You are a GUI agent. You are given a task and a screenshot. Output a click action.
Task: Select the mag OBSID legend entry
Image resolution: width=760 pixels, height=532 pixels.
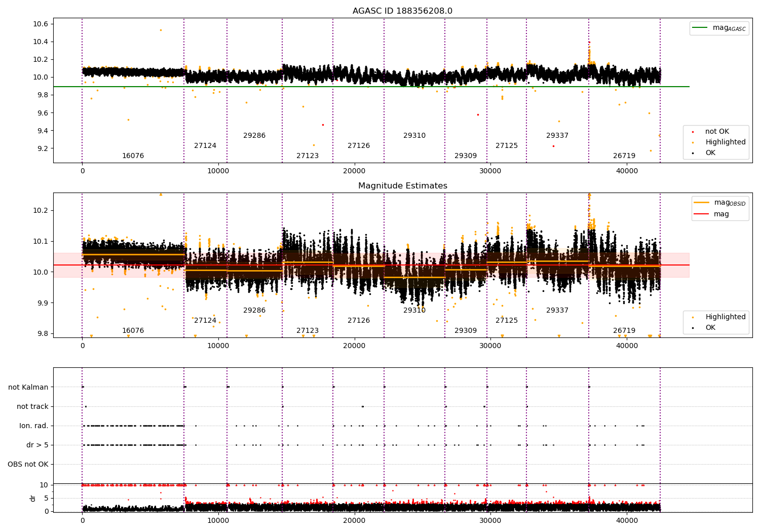coord(720,203)
